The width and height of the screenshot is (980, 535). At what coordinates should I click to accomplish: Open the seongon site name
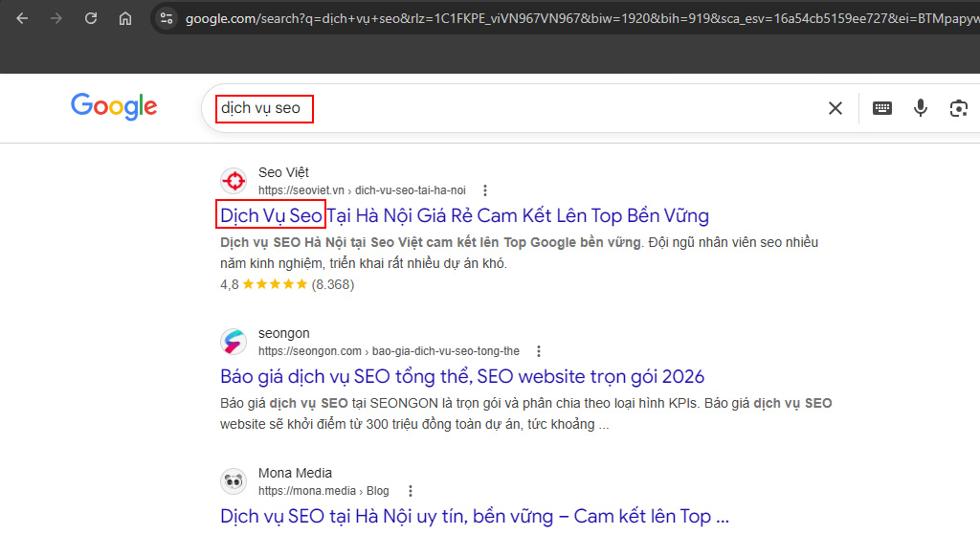tap(283, 333)
